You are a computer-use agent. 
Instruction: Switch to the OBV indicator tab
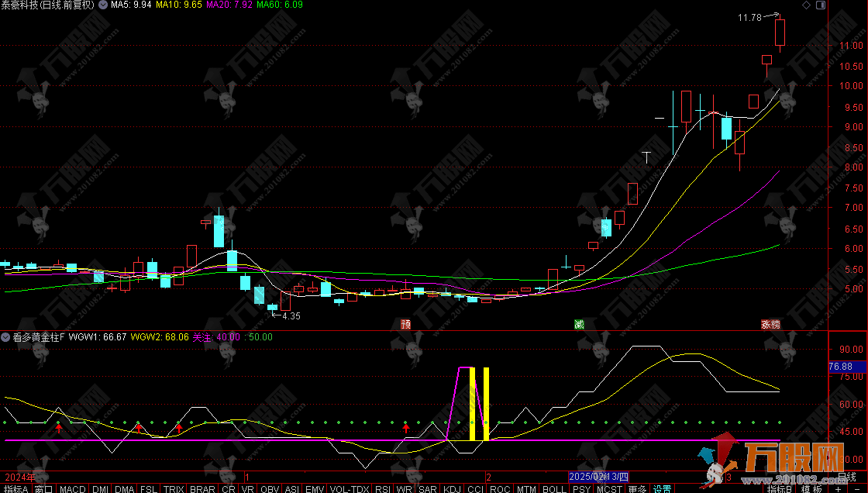pyautogui.click(x=270, y=488)
